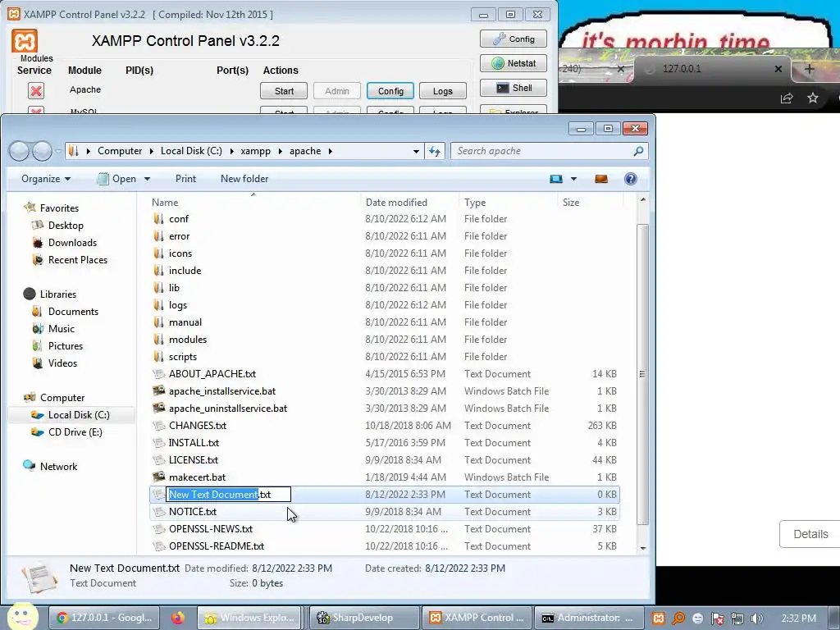
Task: Select the conf folder
Action: point(178,219)
